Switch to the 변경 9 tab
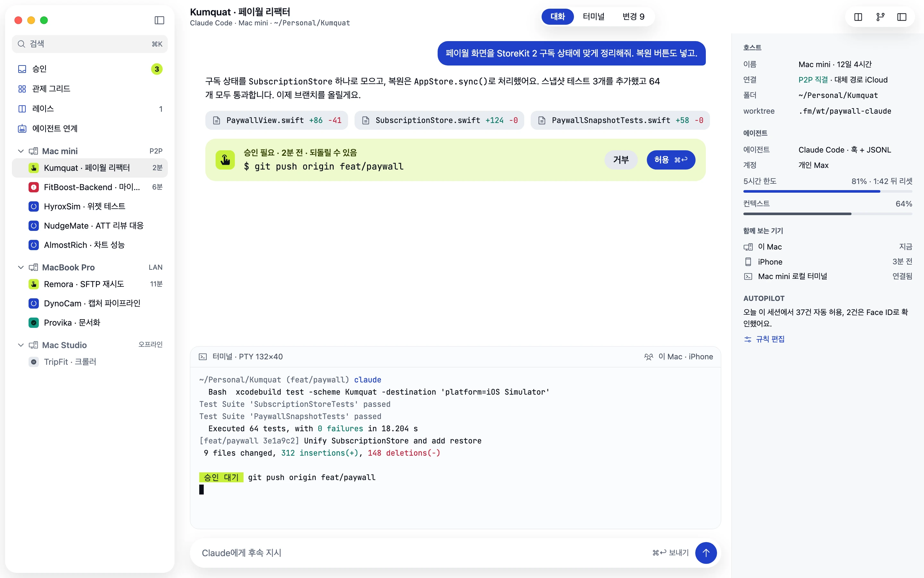The width and height of the screenshot is (924, 578). coord(633,17)
